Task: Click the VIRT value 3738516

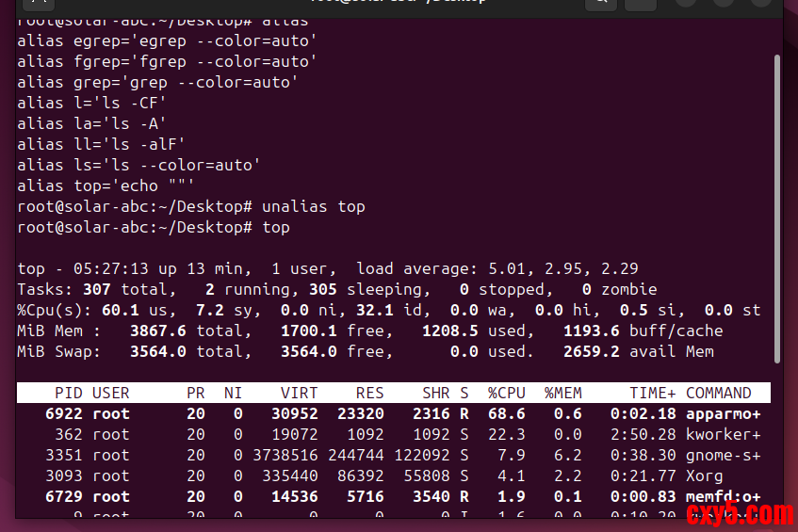Action: point(285,455)
